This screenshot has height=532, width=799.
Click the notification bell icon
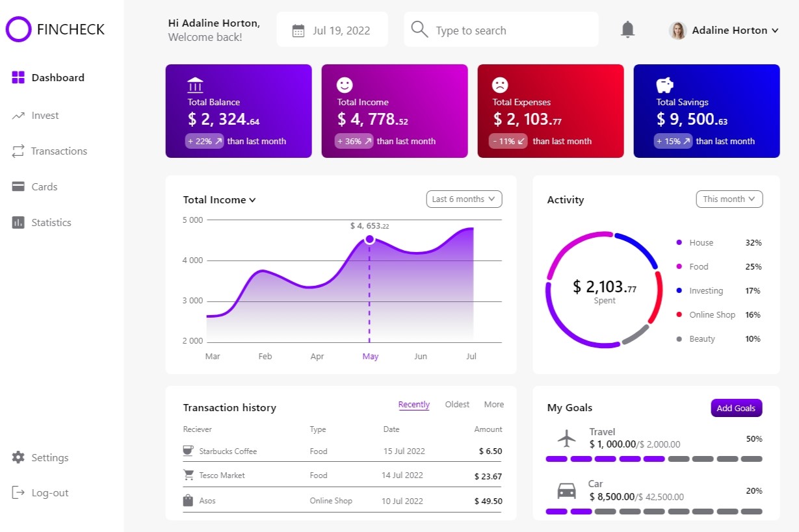point(627,29)
